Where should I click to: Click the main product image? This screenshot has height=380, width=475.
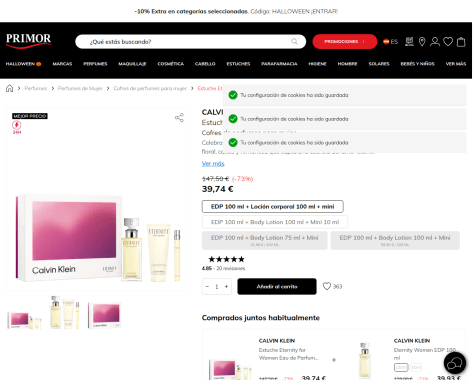(x=98, y=199)
